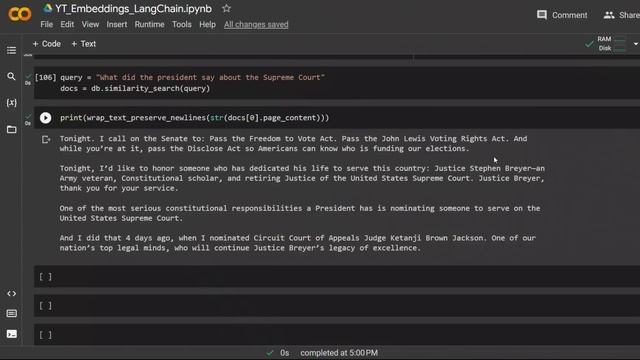Viewport: 640px width, 360px height.
Task: Click the All changes saved link
Action: pyautogui.click(x=256, y=24)
